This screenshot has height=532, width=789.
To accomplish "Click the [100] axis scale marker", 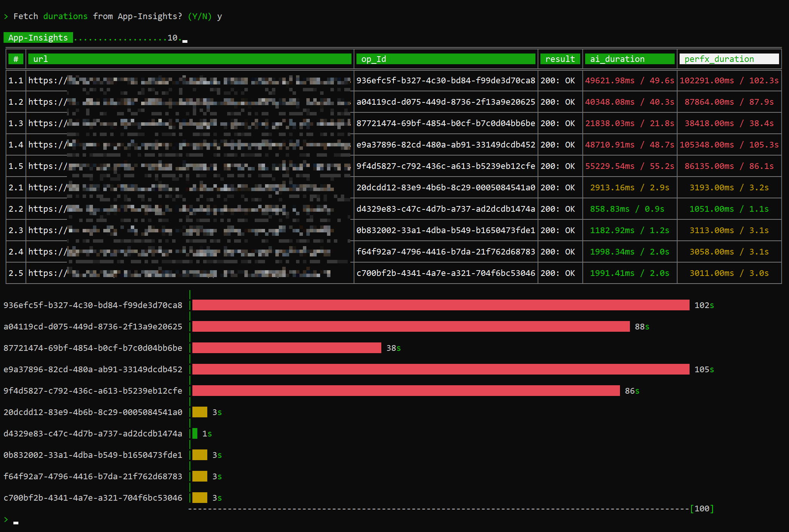I will coord(702,508).
